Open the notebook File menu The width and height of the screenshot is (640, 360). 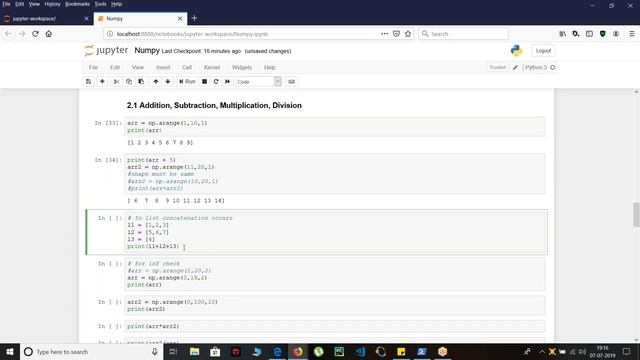93,67
